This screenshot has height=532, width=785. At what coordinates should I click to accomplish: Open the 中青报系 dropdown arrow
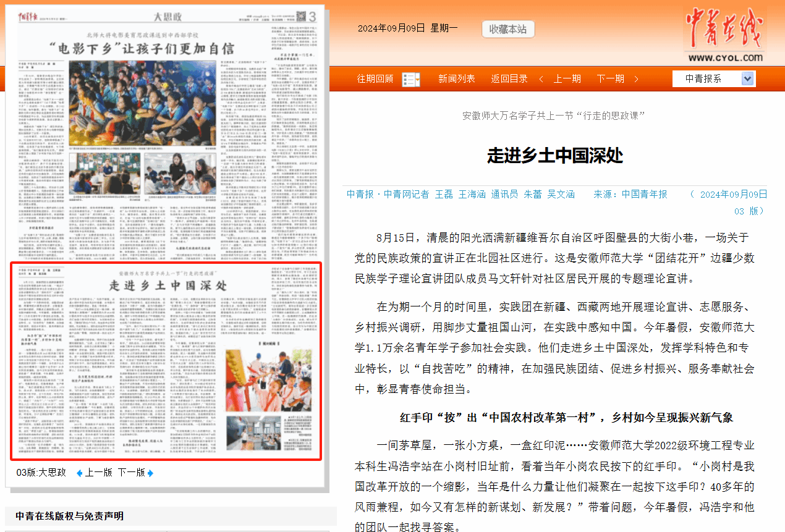[x=748, y=78]
